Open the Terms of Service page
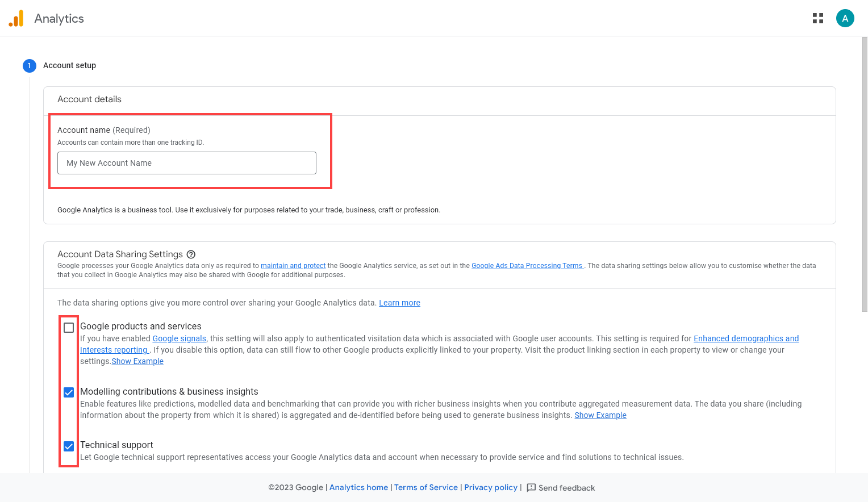The height and width of the screenshot is (502, 868). point(426,487)
